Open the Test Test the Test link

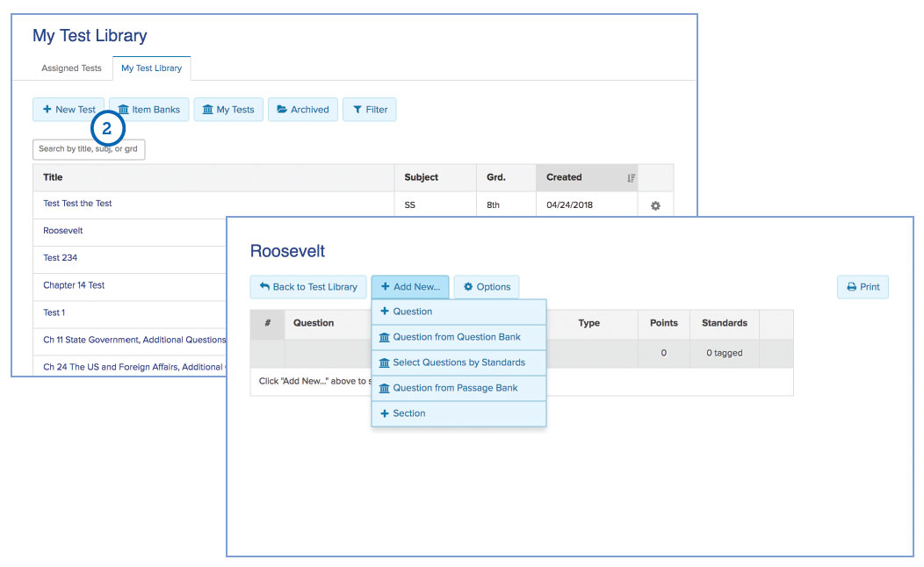tap(77, 203)
